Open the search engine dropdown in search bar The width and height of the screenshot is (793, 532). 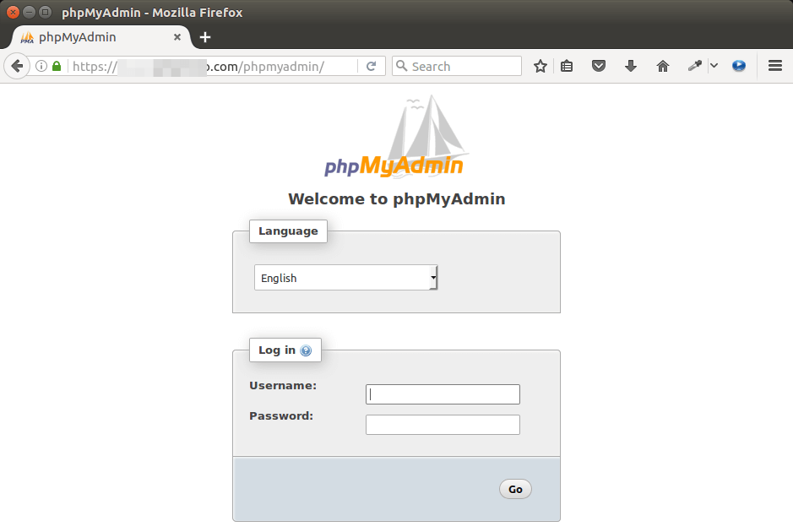[405, 65]
